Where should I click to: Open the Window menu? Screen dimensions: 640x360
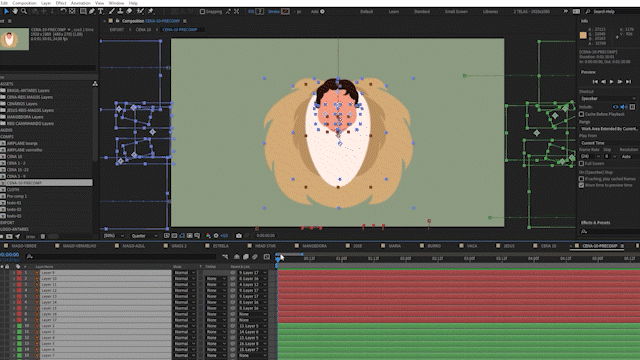116,3
